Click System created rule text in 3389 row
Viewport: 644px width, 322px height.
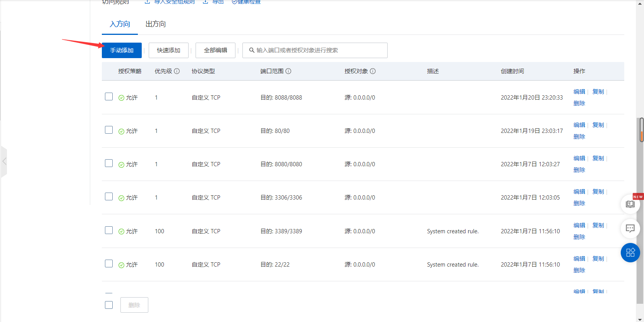tap(453, 231)
